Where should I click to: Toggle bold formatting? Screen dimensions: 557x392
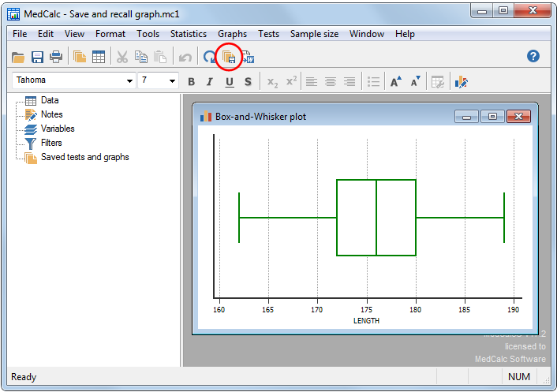point(191,82)
